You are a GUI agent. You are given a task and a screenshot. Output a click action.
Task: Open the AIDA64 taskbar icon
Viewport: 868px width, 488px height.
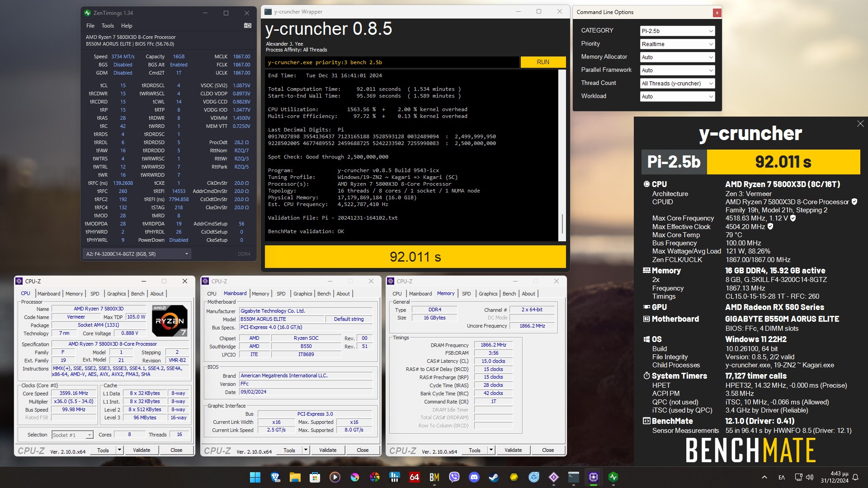[414, 477]
